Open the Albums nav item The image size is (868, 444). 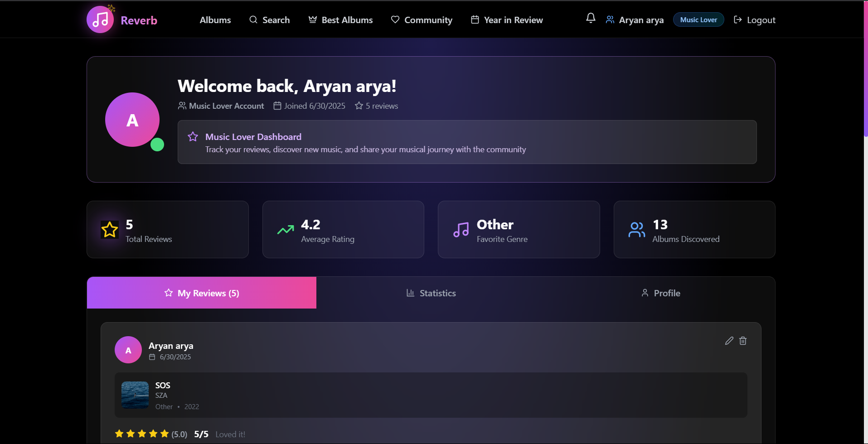pos(215,20)
